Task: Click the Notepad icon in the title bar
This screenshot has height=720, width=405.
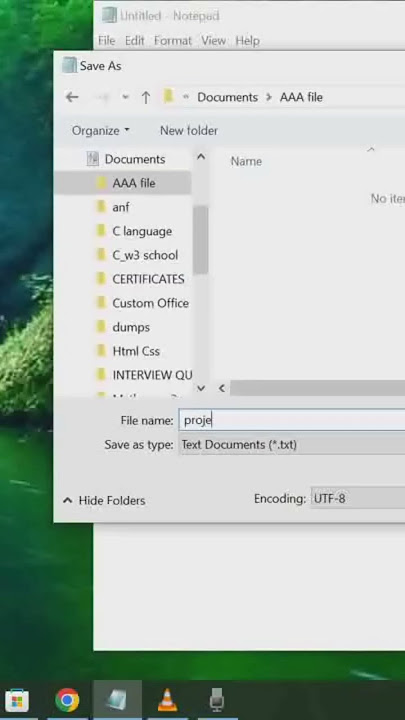Action: [109, 15]
